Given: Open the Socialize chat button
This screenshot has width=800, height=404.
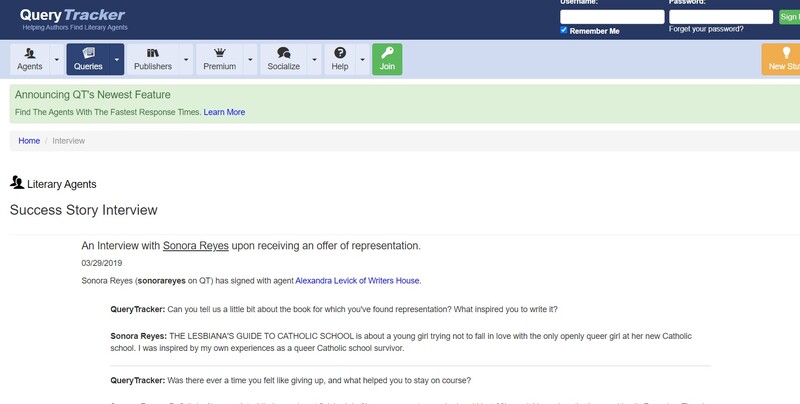Looking at the screenshot, I should click(283, 59).
